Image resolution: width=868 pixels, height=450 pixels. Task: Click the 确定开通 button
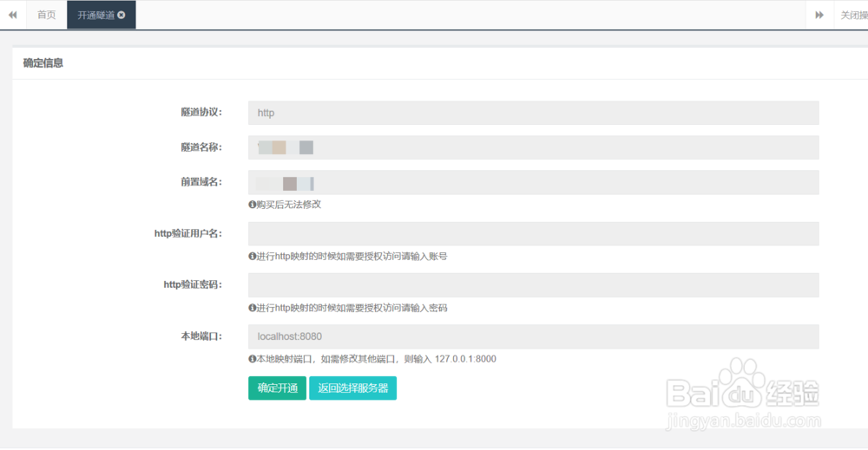pos(278,388)
